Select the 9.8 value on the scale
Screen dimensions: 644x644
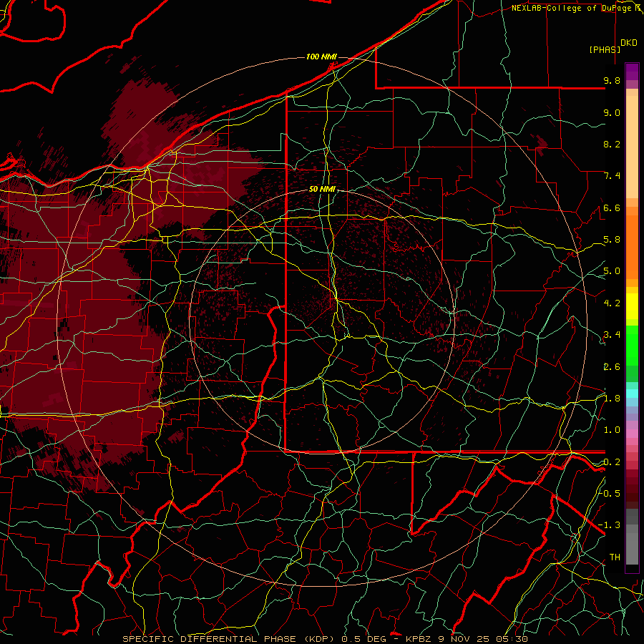(612, 80)
